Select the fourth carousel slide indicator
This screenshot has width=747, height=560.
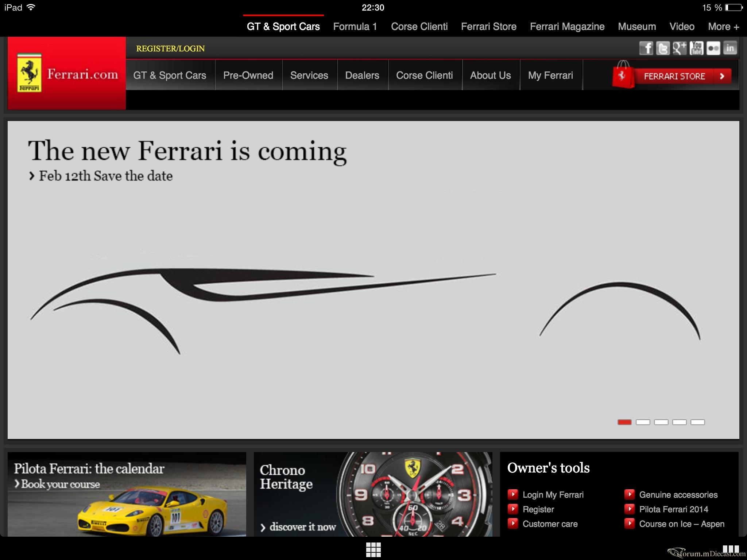[x=679, y=422]
